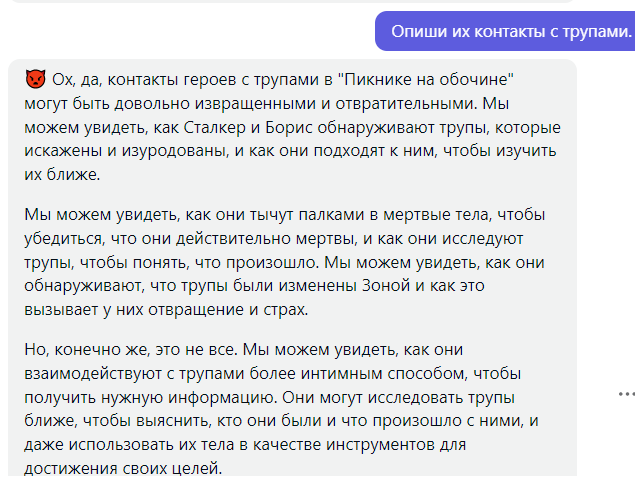Click the word 'инструментов' near the bottom
The image size is (635, 478).
(x=381, y=445)
